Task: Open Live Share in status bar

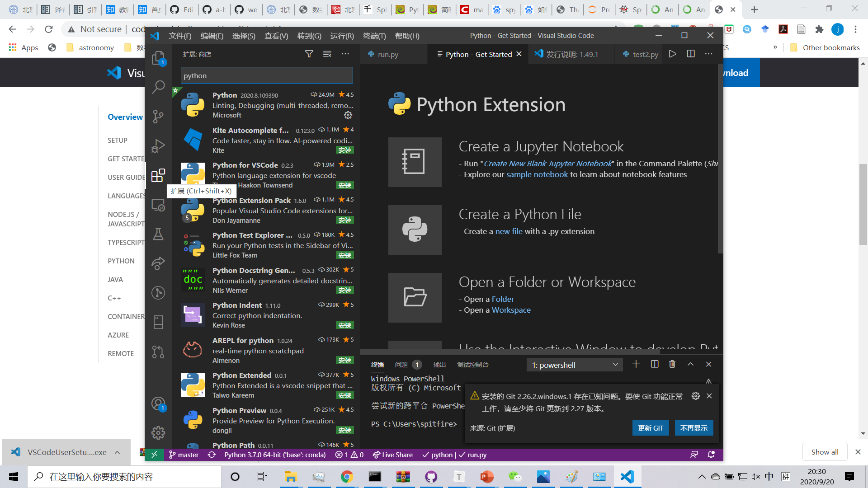Action: [x=393, y=455]
